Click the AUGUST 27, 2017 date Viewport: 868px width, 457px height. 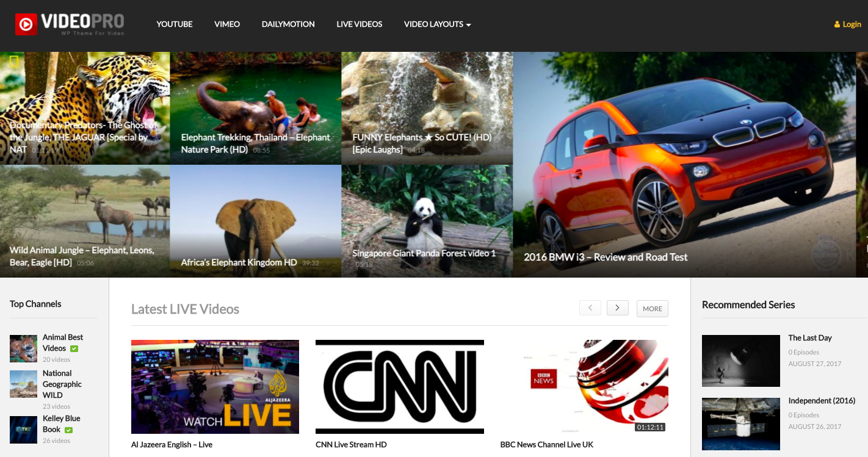815,364
